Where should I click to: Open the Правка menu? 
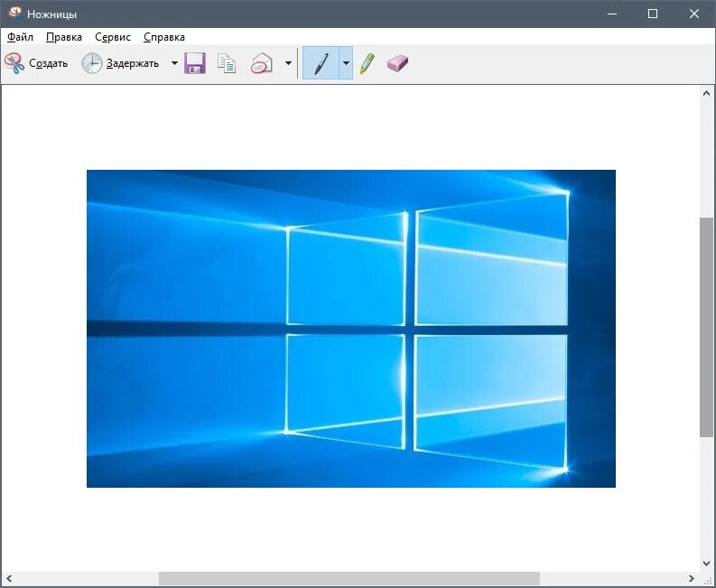(x=64, y=37)
